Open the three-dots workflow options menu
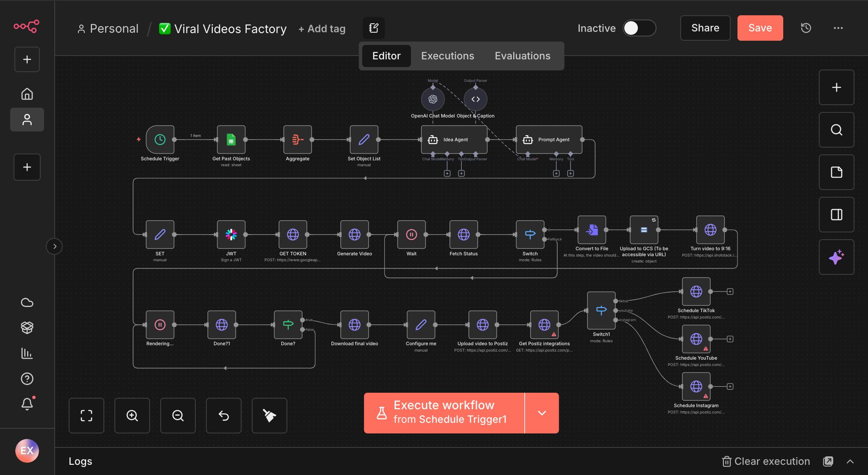The image size is (868, 475). (838, 28)
